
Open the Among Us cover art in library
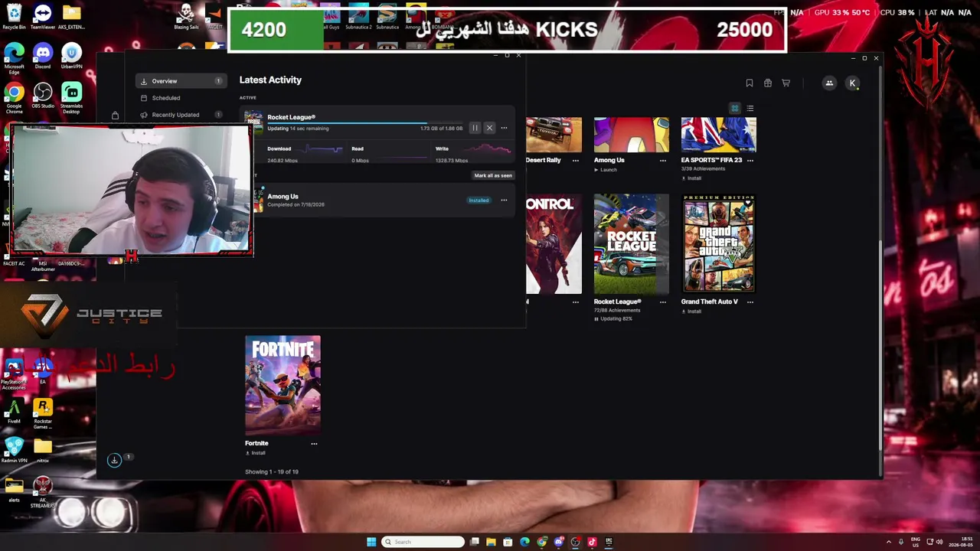point(632,135)
